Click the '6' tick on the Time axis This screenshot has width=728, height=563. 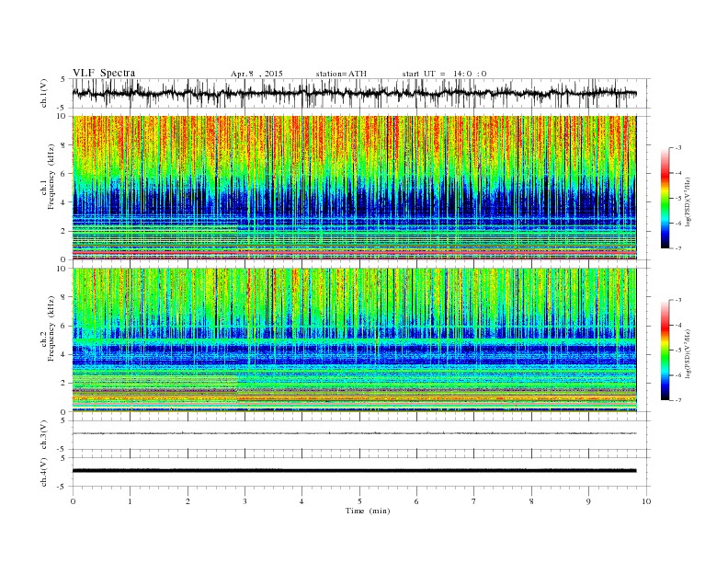click(417, 501)
